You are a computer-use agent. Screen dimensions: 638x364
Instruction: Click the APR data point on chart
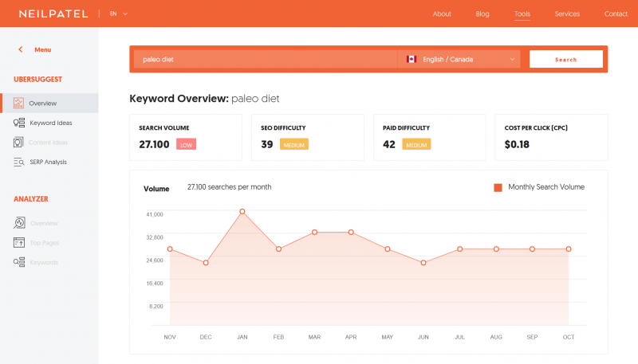point(351,232)
